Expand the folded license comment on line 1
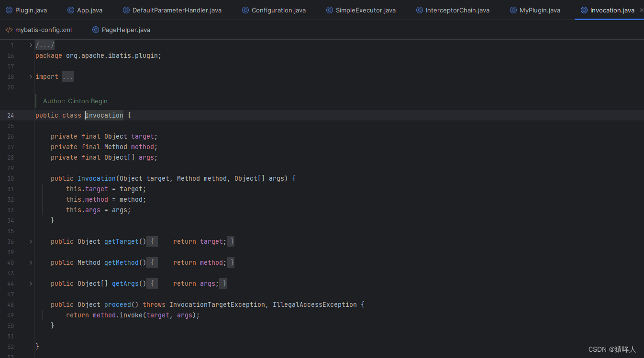The image size is (644, 358). [31, 45]
